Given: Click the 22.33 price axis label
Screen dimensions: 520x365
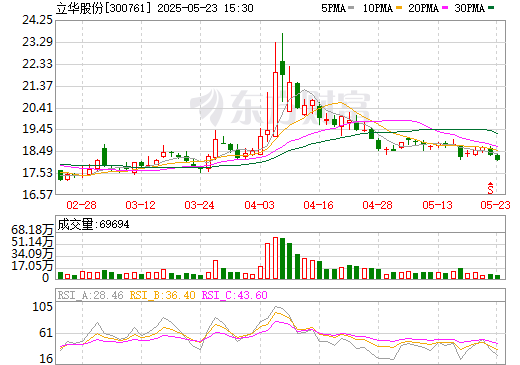Looking at the screenshot, I should click(37, 64).
